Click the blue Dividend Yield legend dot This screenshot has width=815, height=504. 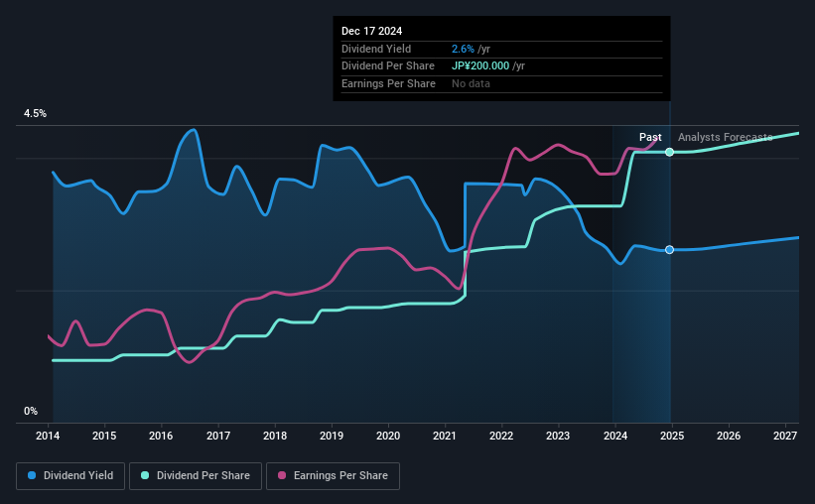pyautogui.click(x=32, y=475)
